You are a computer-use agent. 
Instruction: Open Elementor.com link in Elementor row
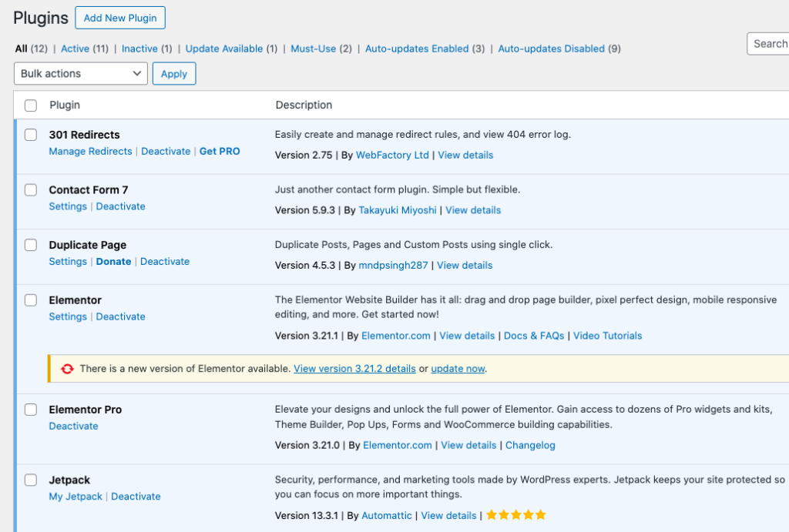(x=396, y=336)
